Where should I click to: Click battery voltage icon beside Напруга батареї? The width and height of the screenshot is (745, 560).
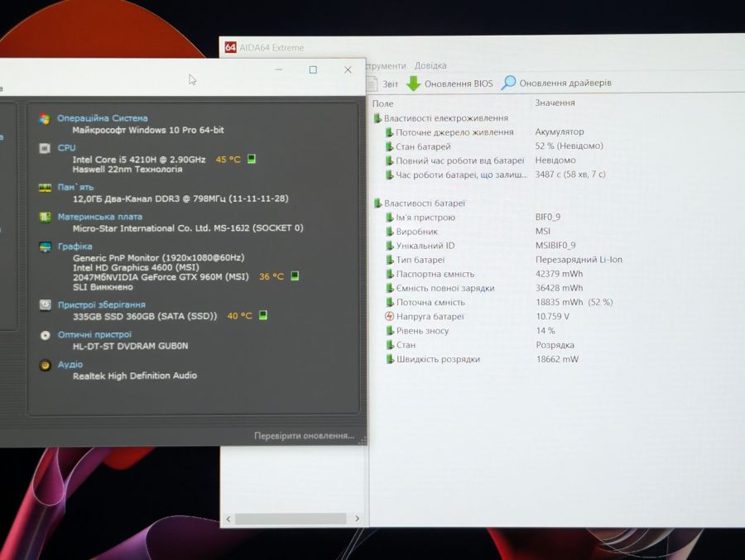point(389,316)
